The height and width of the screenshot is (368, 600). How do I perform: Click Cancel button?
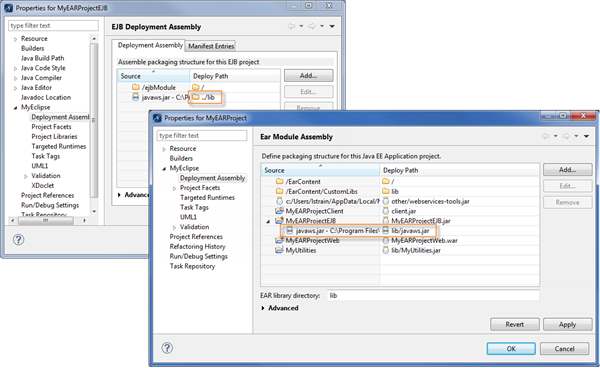[564, 348]
